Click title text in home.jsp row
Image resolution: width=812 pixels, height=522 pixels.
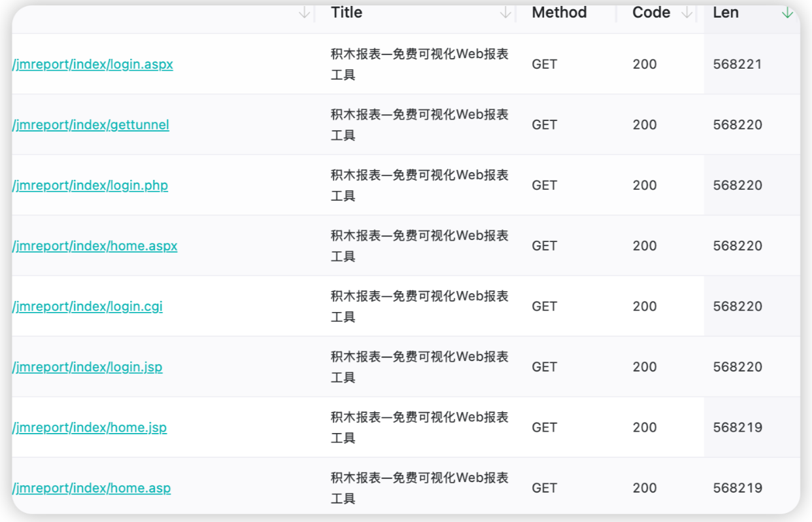pos(420,427)
